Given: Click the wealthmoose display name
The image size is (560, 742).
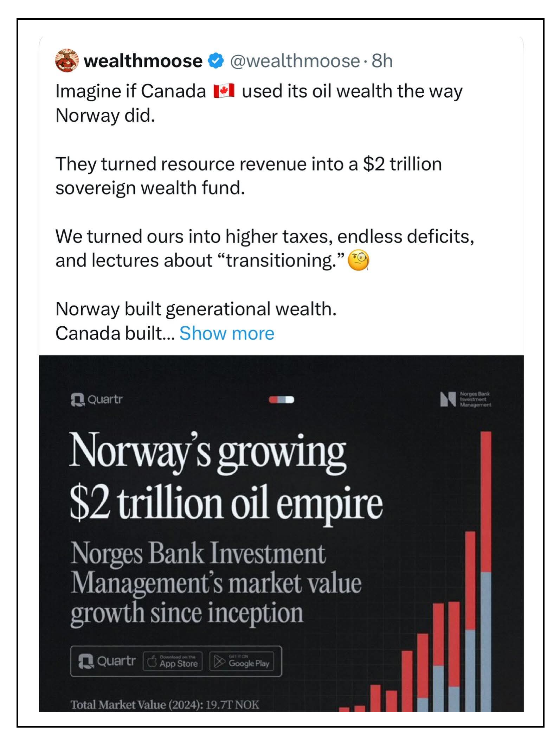Looking at the screenshot, I should pyautogui.click(x=143, y=61).
